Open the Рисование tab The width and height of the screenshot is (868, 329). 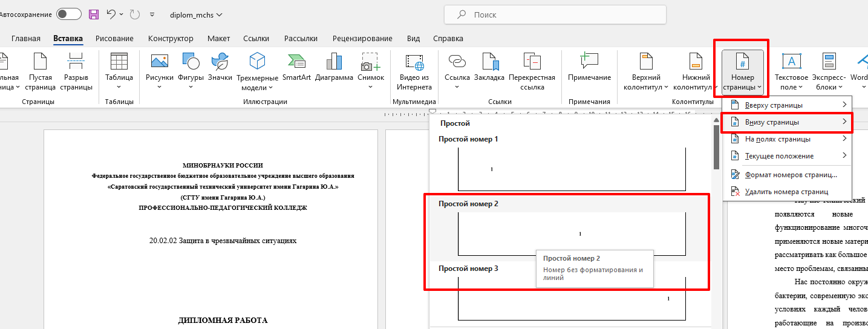pyautogui.click(x=114, y=38)
